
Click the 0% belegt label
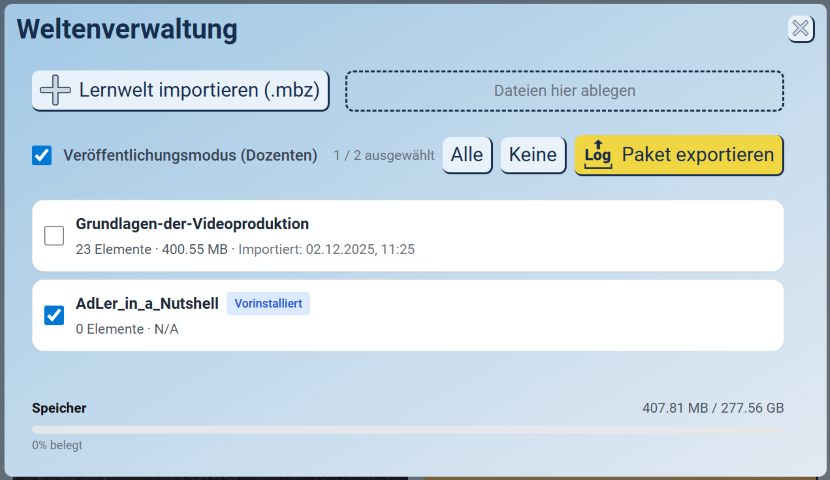57,445
